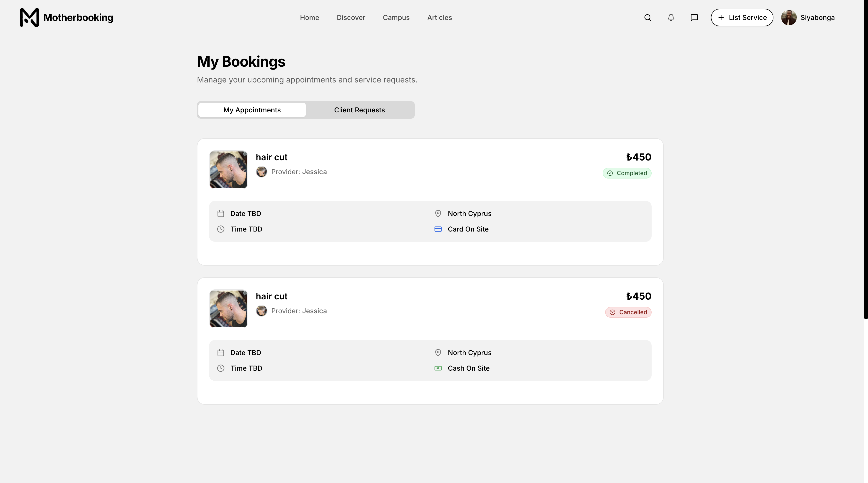Image resolution: width=868 pixels, height=483 pixels.
Task: Click the calendar icon beside Date TBD
Action: point(221,213)
